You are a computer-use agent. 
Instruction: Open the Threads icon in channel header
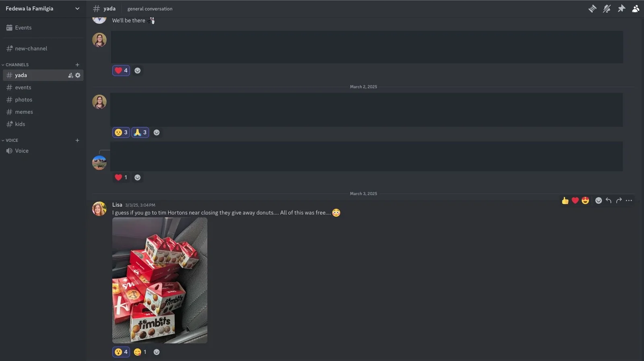[x=592, y=8]
